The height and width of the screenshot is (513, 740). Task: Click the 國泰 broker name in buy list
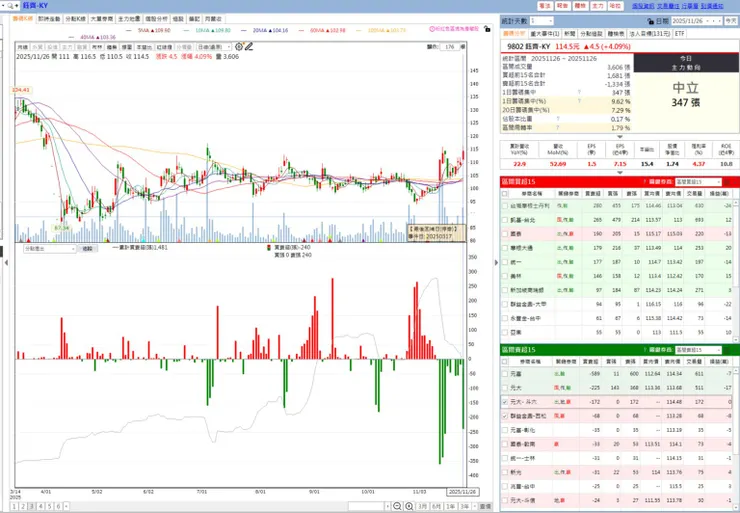515,234
